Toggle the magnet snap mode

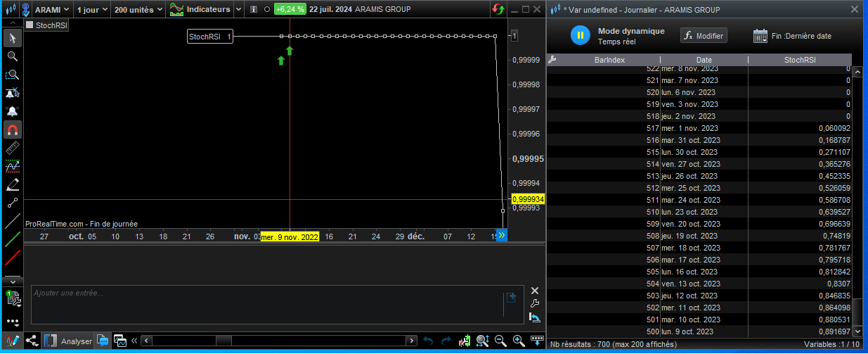(12, 129)
